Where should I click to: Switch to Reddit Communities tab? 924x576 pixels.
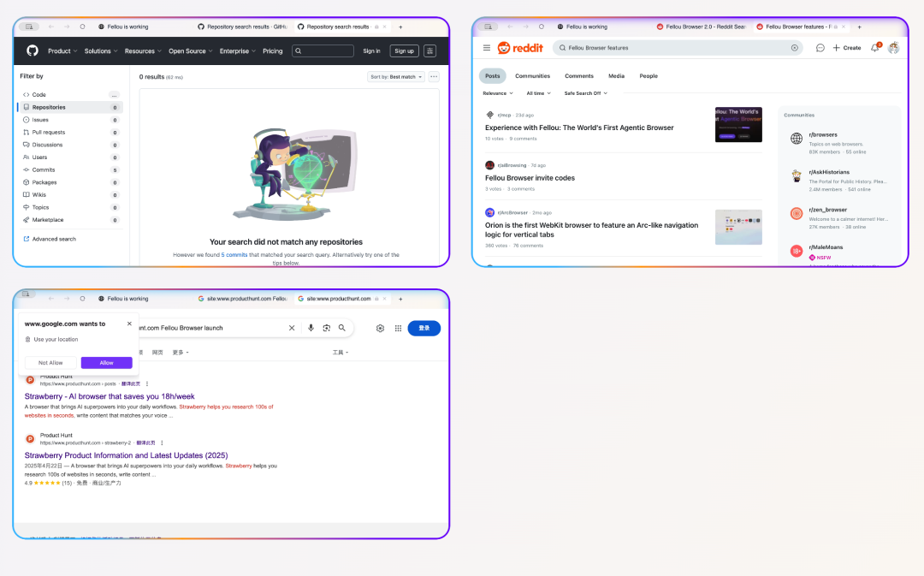coord(532,76)
